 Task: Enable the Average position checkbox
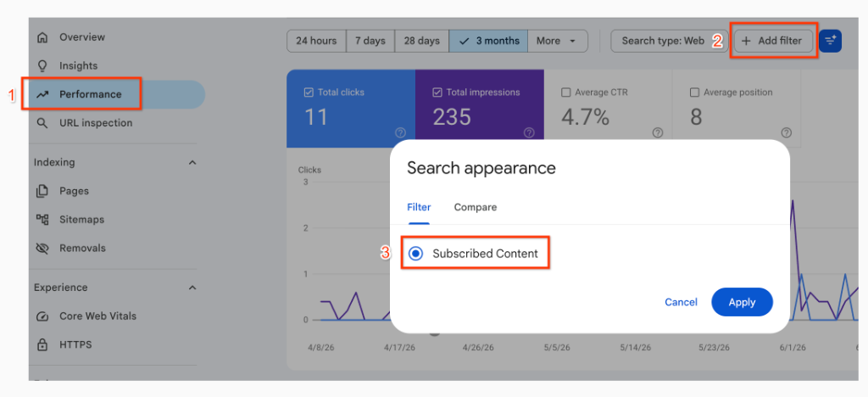[694, 92]
